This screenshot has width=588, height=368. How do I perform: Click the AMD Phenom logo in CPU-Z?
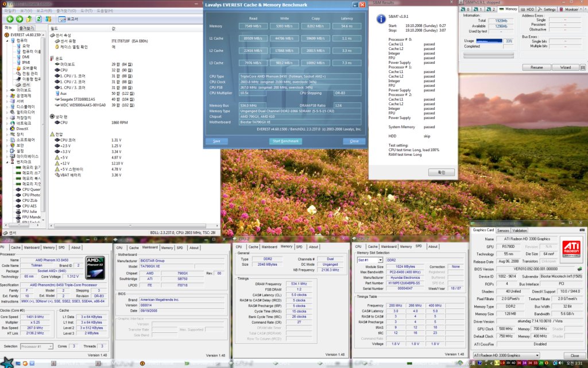[x=95, y=267]
